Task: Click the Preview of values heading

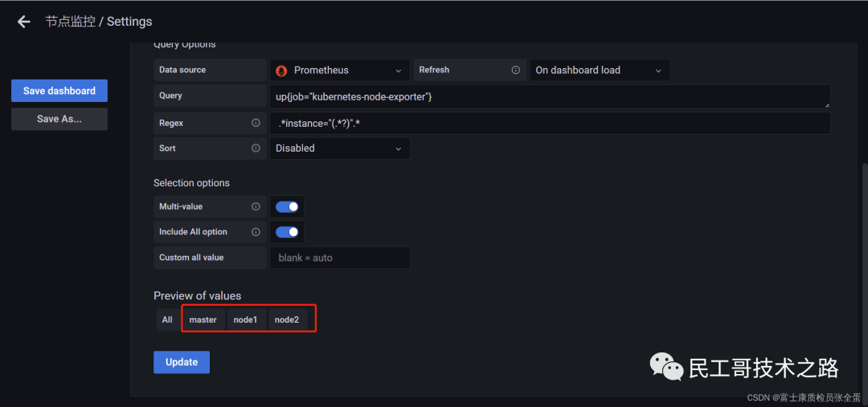Action: point(198,296)
